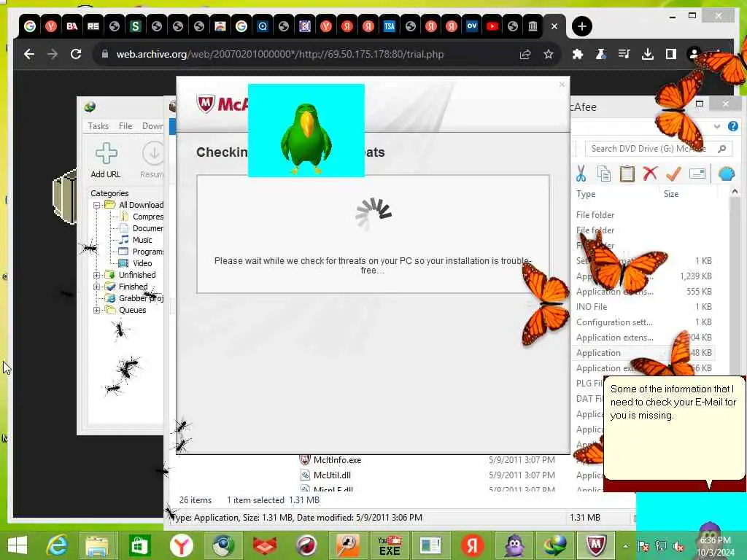Screen dimensions: 747x560
Task: Expand the Finished category
Action: (97, 287)
